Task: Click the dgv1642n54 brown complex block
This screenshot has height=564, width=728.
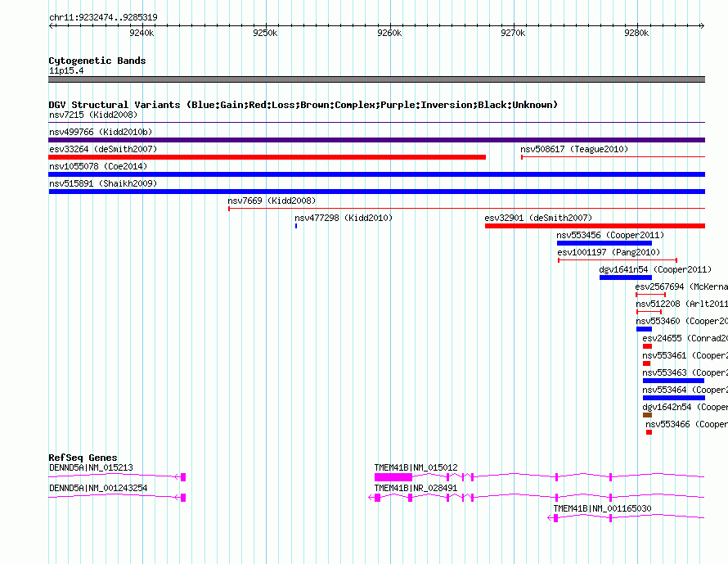Action: coord(647,415)
